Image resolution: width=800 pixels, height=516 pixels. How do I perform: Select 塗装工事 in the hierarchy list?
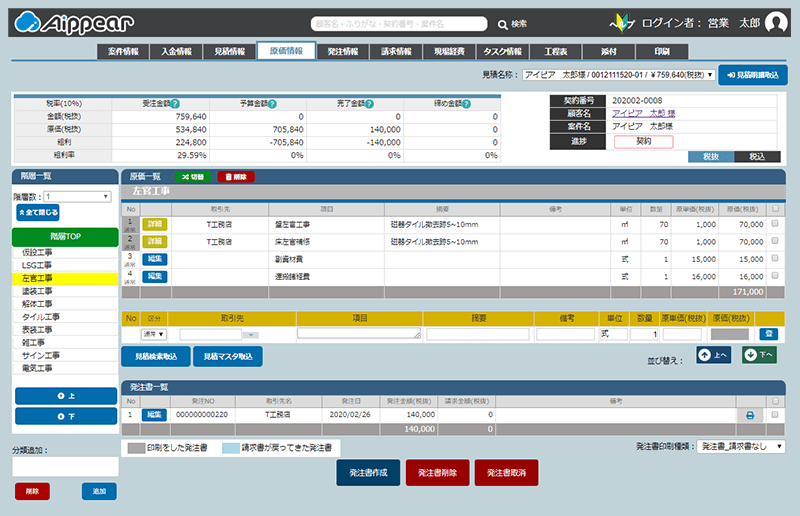coord(38,291)
